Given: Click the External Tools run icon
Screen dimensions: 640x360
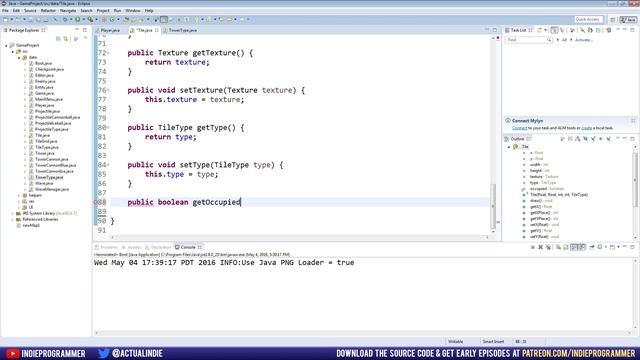Looking at the screenshot, I should point(90,19).
